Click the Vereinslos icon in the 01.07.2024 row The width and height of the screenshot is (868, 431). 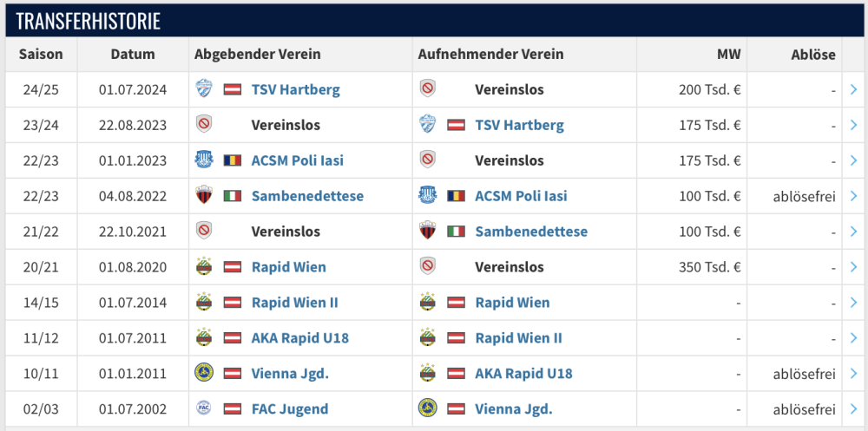pyautogui.click(x=427, y=89)
